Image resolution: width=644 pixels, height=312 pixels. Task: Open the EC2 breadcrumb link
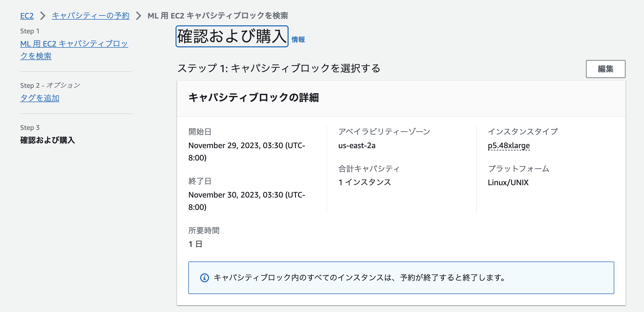tap(26, 16)
